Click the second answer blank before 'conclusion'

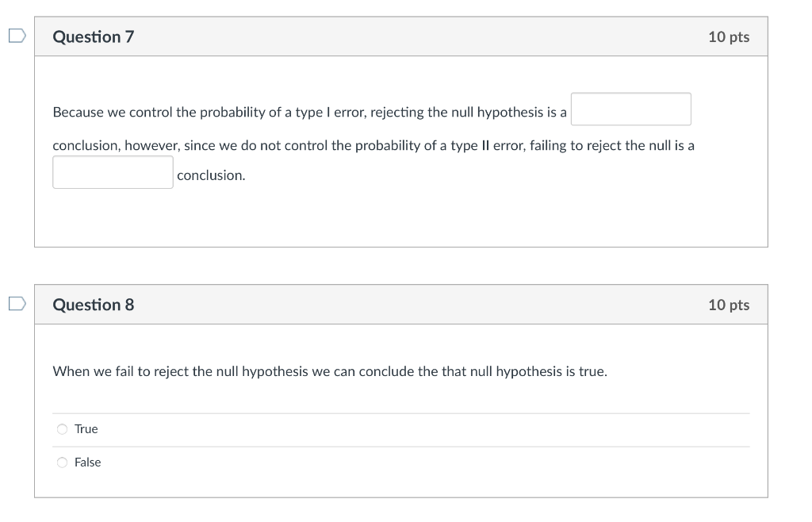113,171
